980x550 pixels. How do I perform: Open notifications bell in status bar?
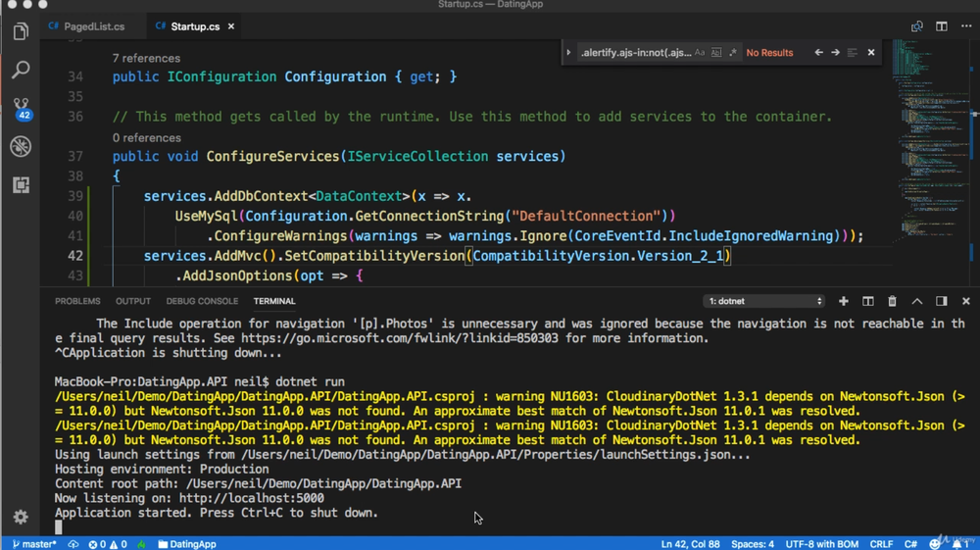(x=959, y=544)
